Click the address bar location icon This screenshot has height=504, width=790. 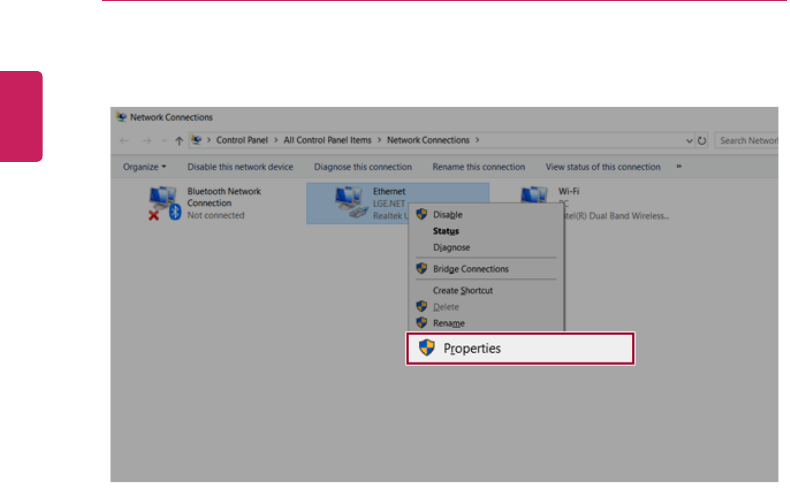(196, 140)
